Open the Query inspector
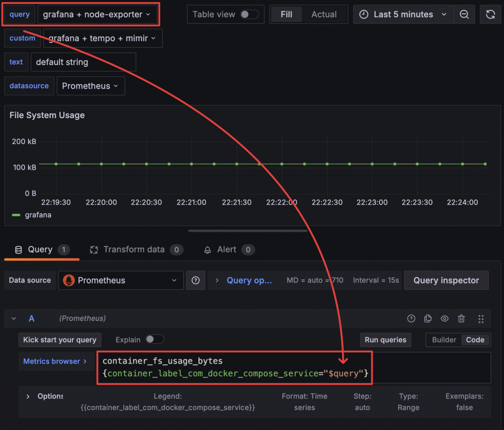 (446, 280)
